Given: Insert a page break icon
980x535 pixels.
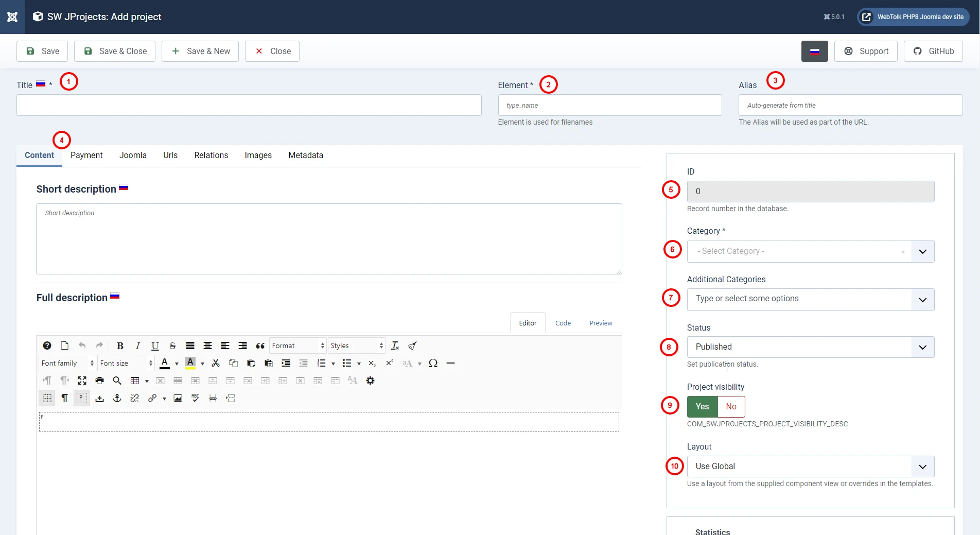Looking at the screenshot, I should [x=213, y=398].
